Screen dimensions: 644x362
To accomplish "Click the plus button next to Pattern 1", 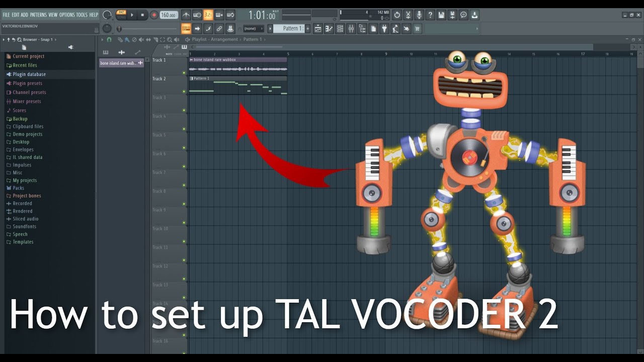I will 308,29.
